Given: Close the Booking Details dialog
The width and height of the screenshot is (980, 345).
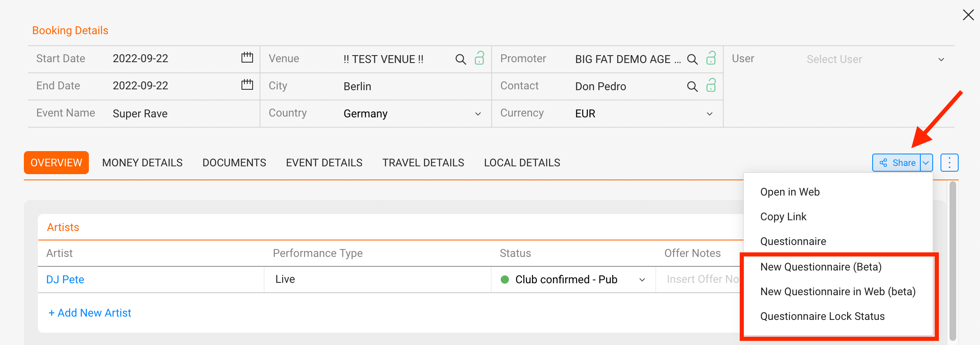Looking at the screenshot, I should (968, 15).
